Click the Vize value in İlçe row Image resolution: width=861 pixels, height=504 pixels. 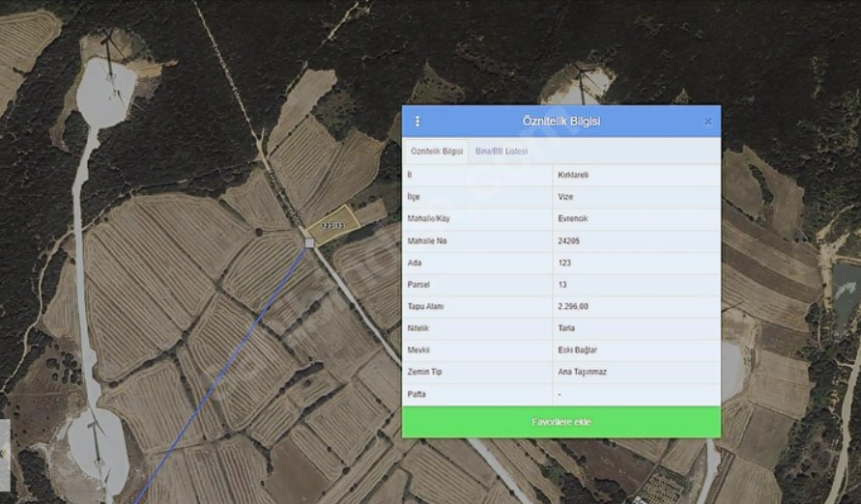[565, 197]
